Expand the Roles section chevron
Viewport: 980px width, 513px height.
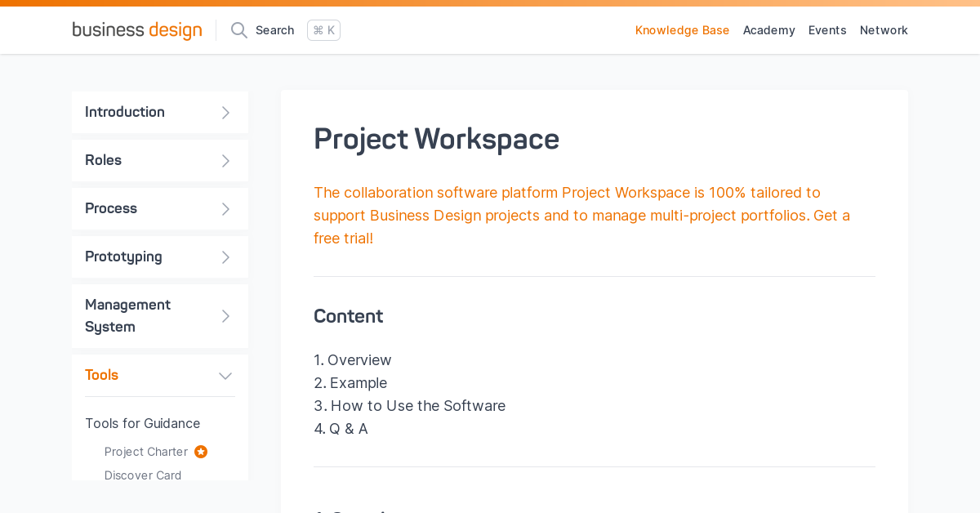click(226, 161)
